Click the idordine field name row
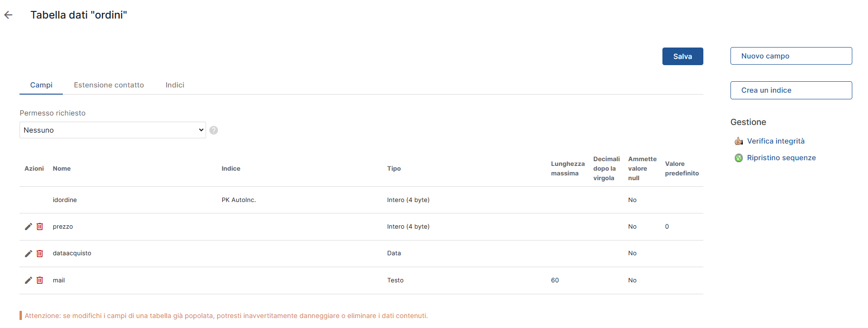Image resolution: width=868 pixels, height=328 pixels. pos(65,200)
